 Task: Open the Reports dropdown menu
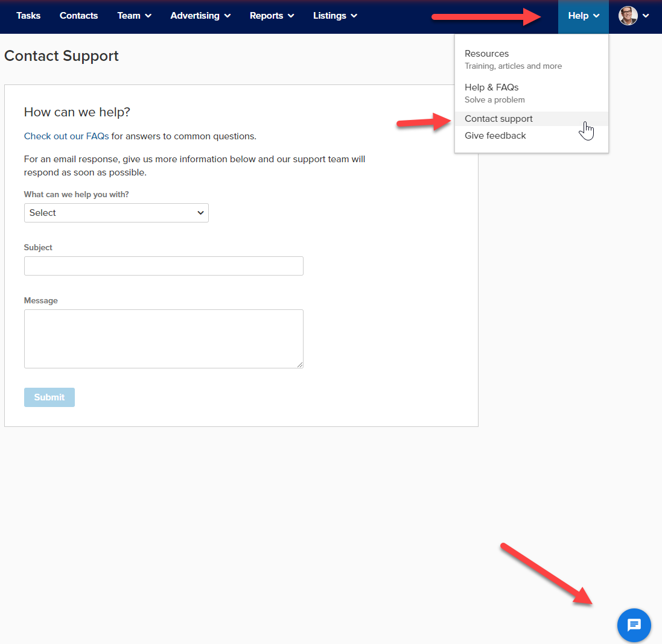272,16
